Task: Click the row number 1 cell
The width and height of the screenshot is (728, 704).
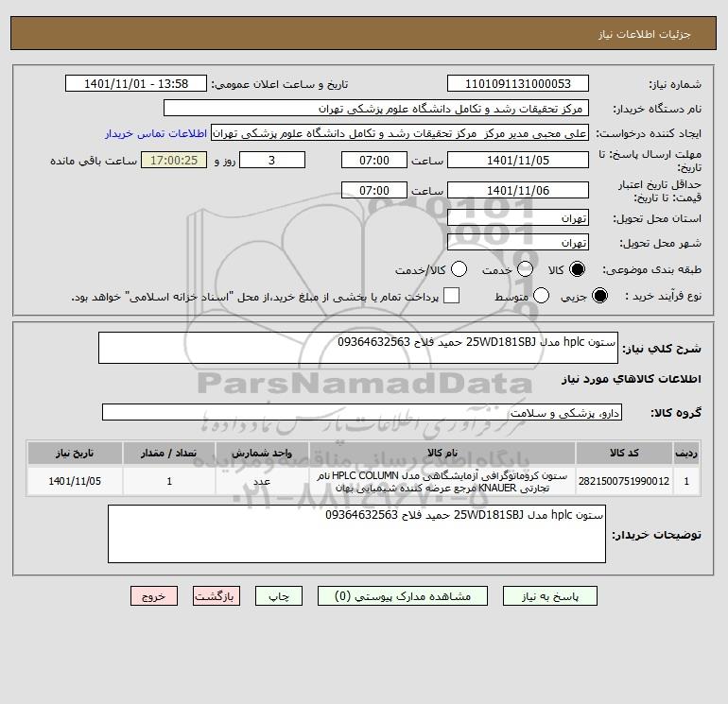Action: (x=686, y=481)
